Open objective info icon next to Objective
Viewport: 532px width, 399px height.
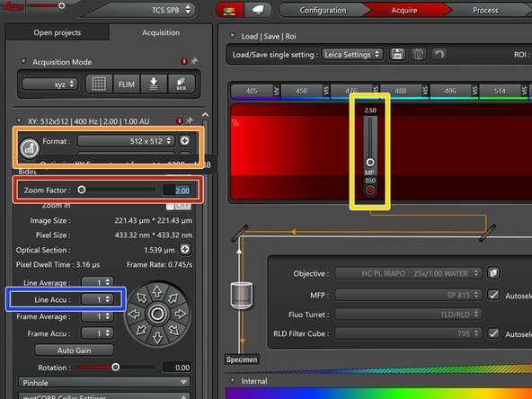[493, 273]
